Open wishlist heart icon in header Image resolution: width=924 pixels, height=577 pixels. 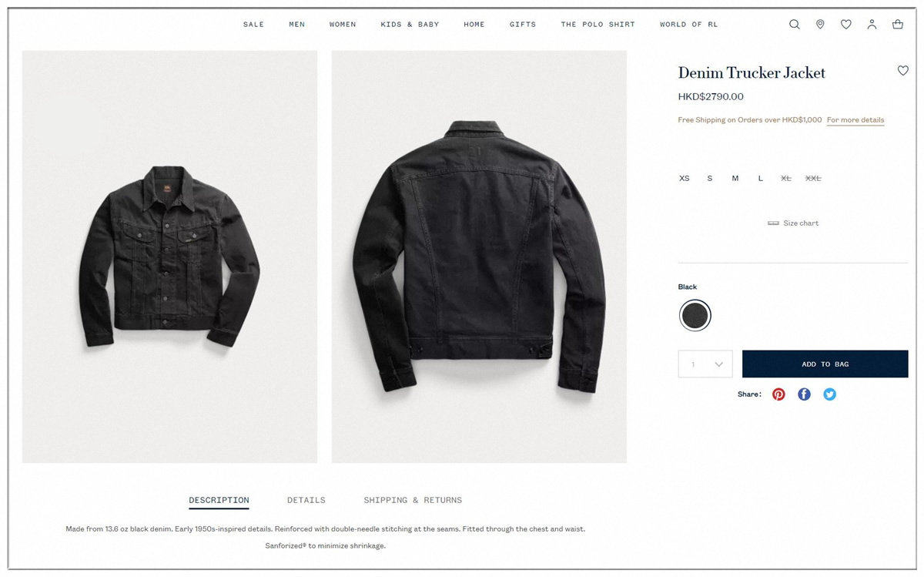pyautogui.click(x=846, y=25)
